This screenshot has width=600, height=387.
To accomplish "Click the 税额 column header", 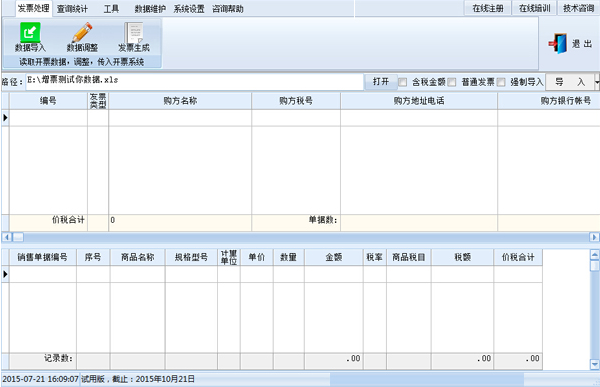I will point(462,257).
